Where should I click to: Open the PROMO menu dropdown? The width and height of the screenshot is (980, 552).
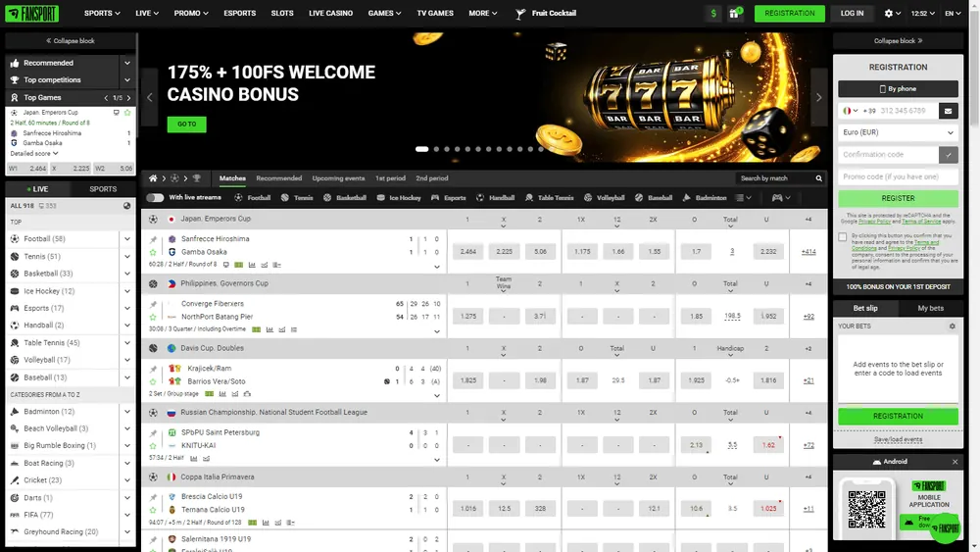click(191, 13)
